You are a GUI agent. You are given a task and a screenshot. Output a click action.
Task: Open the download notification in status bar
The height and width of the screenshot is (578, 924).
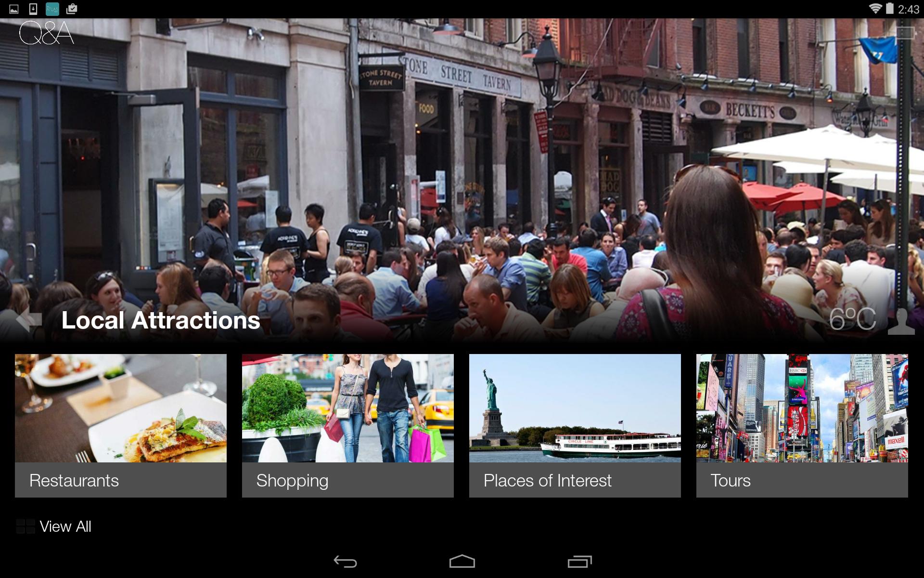33,9
